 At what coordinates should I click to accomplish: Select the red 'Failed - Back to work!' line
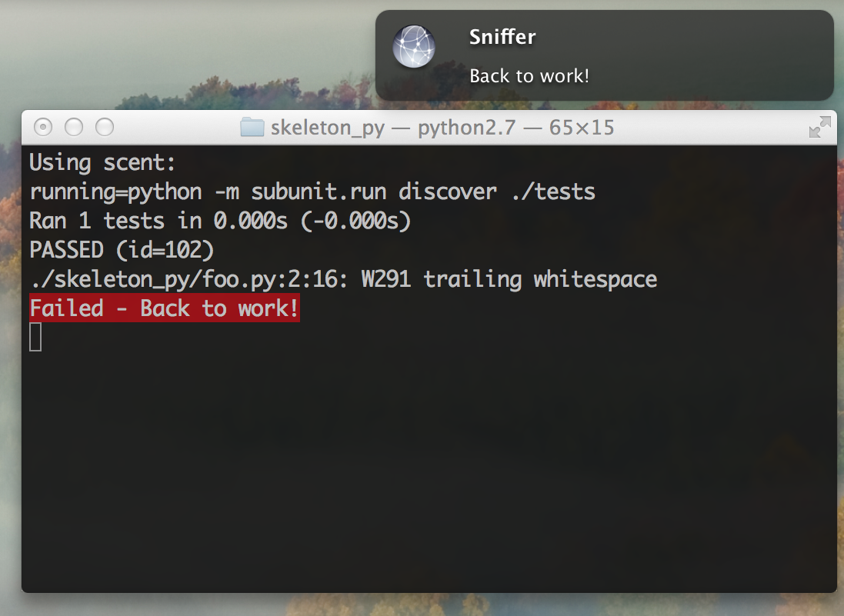click(x=164, y=308)
